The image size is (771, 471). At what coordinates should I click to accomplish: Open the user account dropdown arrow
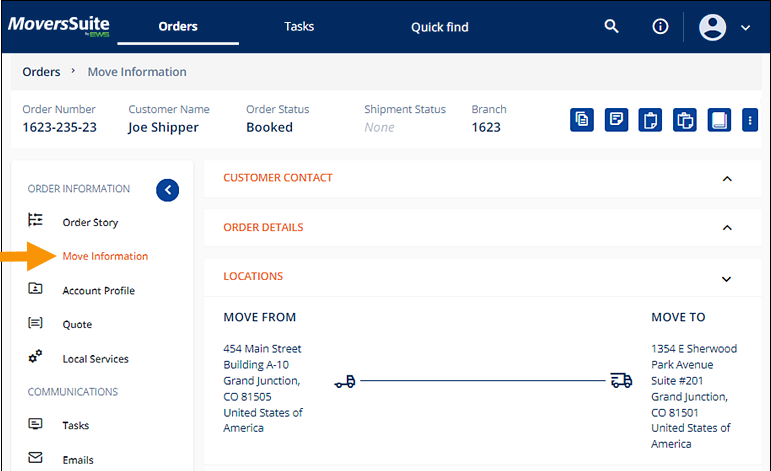745,28
